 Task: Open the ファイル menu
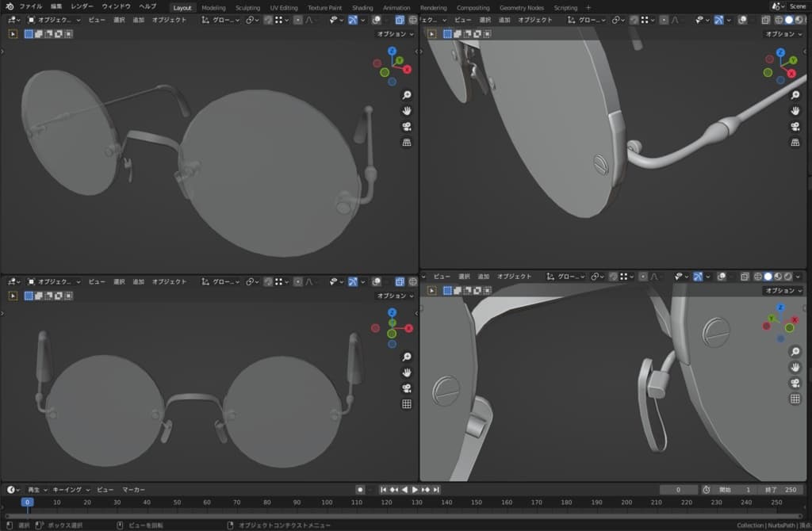coord(31,7)
